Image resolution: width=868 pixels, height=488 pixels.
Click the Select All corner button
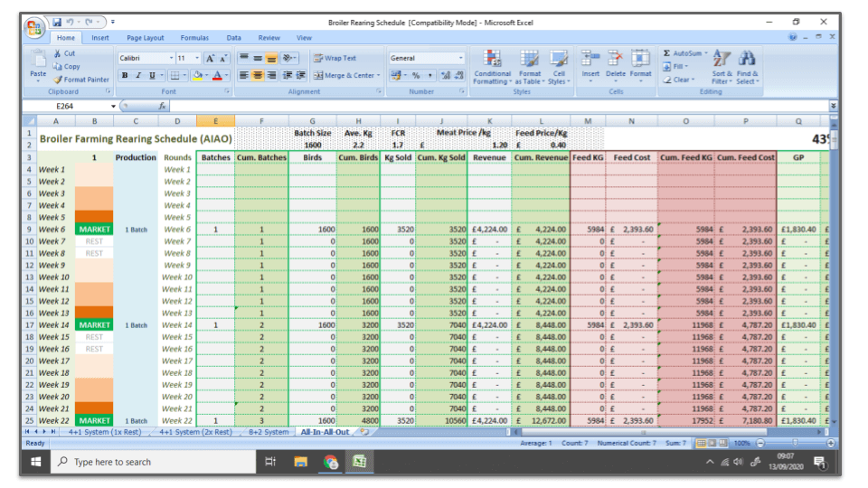[x=29, y=120]
